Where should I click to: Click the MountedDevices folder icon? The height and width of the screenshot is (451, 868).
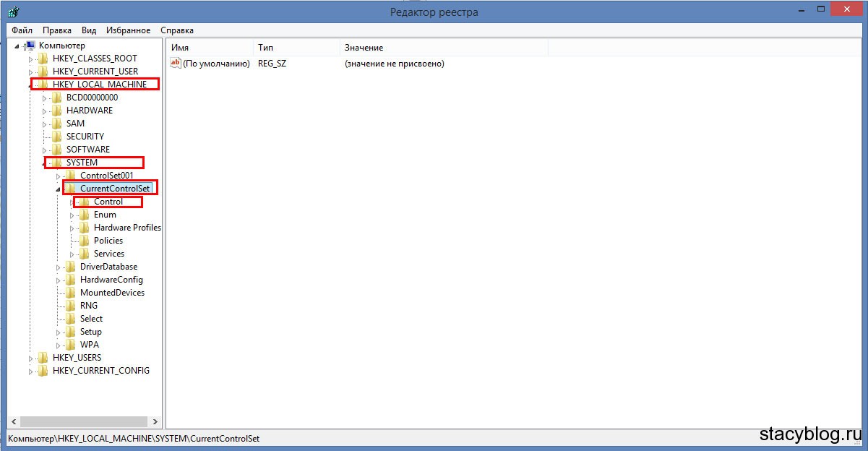coord(71,293)
